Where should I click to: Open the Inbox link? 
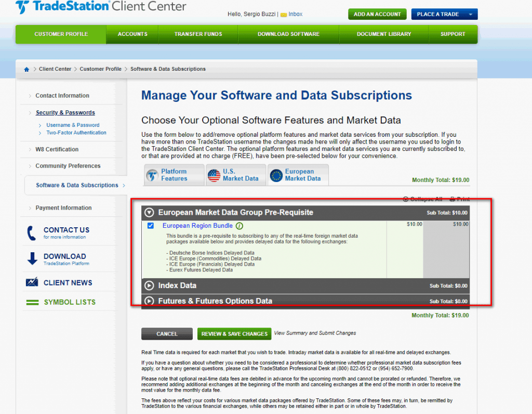pyautogui.click(x=295, y=14)
